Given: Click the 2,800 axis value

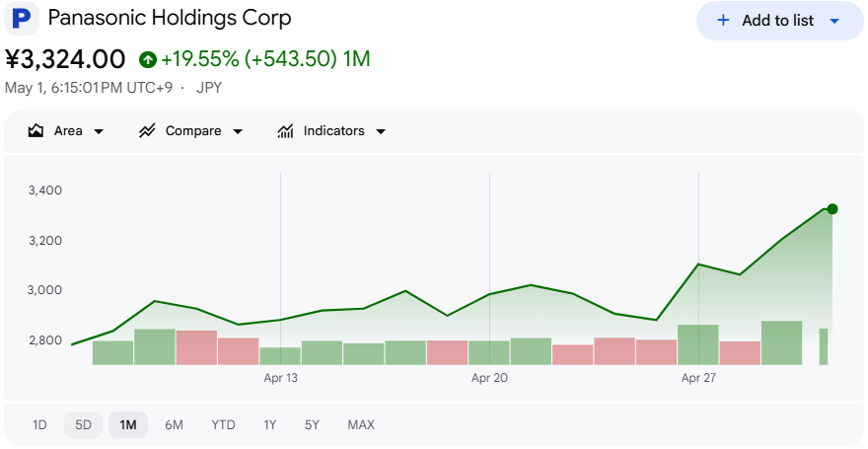Looking at the screenshot, I should [x=44, y=340].
